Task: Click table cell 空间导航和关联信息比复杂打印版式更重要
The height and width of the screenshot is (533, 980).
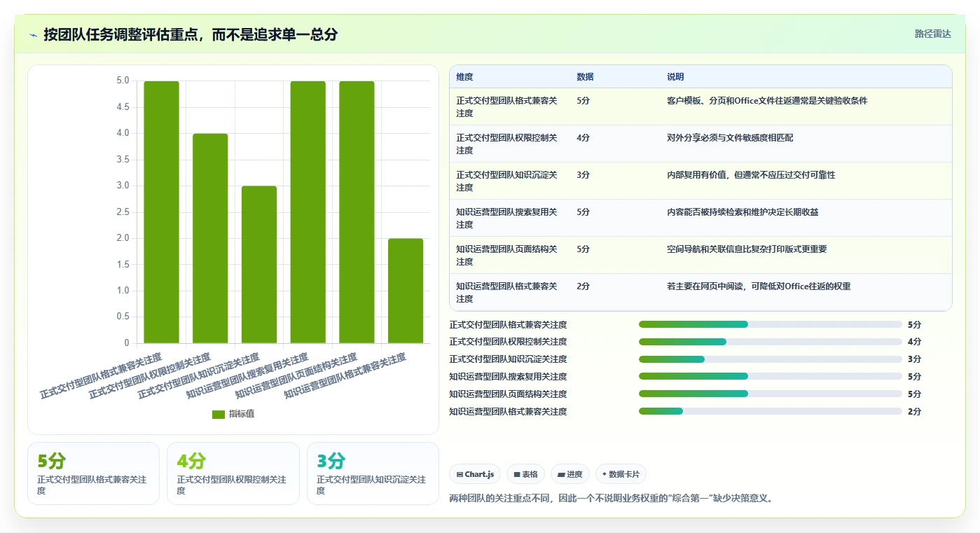Action: pyautogui.click(x=747, y=249)
